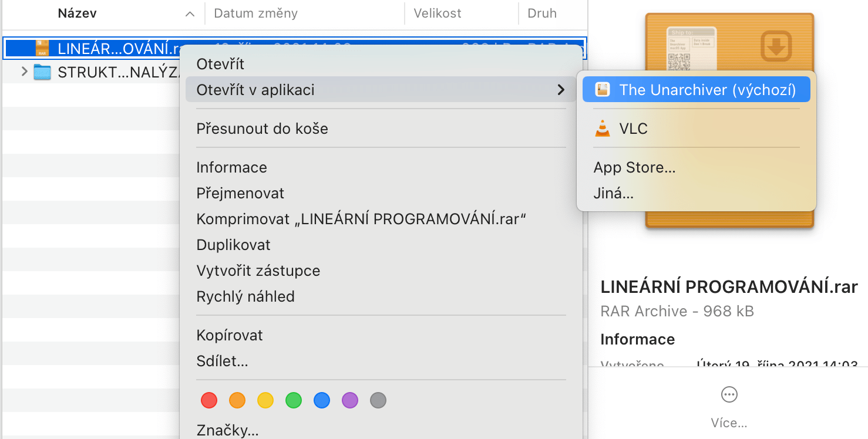This screenshot has width=868, height=439.
Task: Expand the STRUKT folder disclosure triangle
Action: 24,72
